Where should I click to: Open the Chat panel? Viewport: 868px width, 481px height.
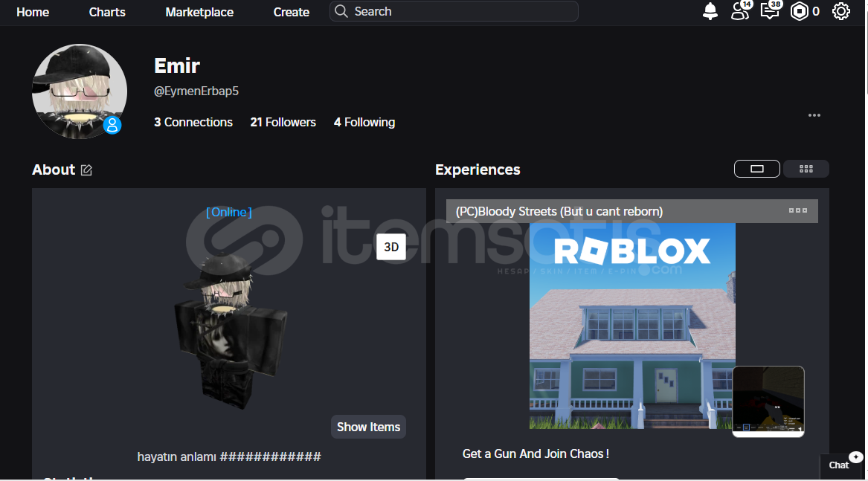click(x=841, y=465)
